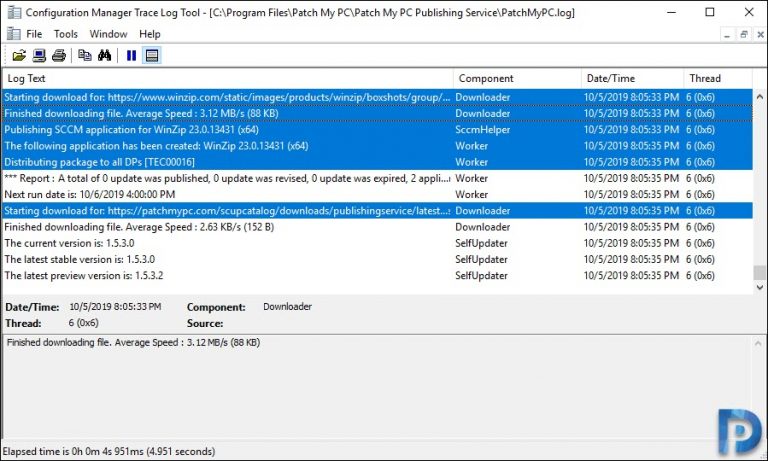Click the Thread column header
The image size is (768, 461).
(x=718, y=78)
